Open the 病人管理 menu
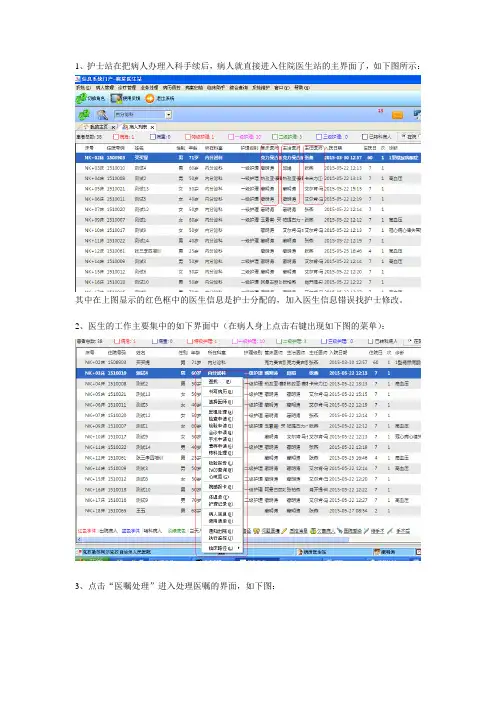This screenshot has width=496, height=702. (104, 88)
